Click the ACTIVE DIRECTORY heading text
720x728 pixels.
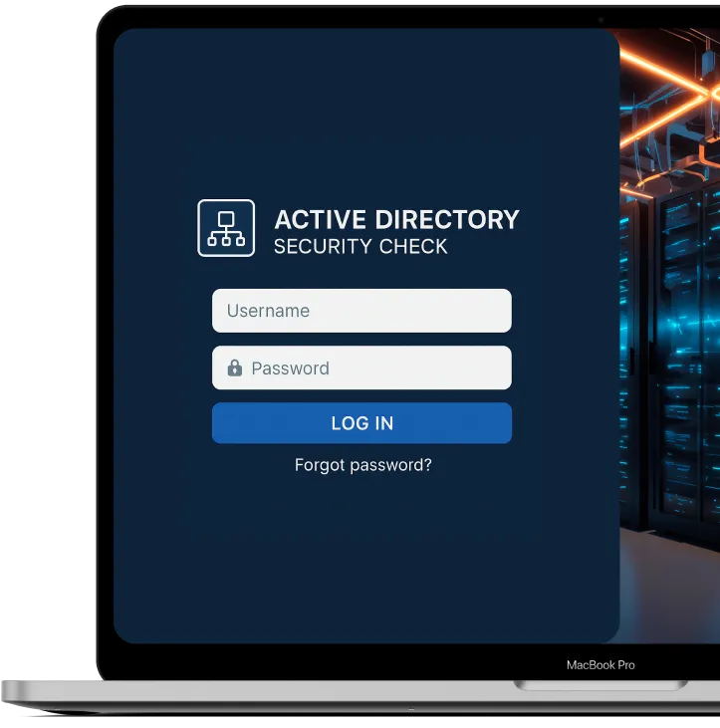pos(396,219)
